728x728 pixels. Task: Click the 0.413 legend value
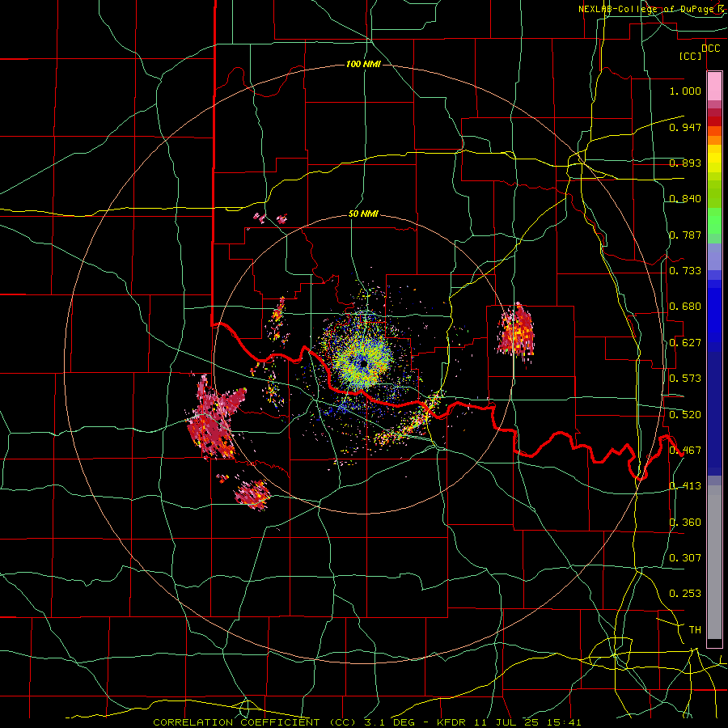pos(685,486)
